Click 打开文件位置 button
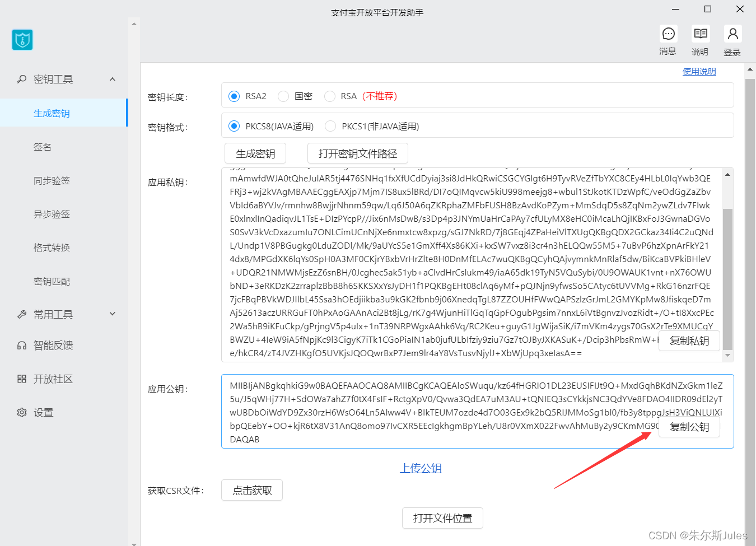The image size is (756, 546). coord(442,519)
